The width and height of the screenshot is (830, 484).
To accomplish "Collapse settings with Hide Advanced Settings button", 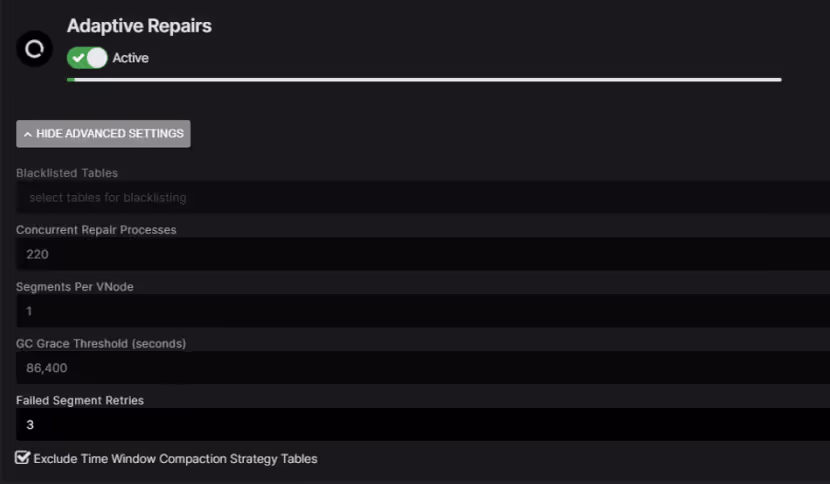I will coord(103,134).
